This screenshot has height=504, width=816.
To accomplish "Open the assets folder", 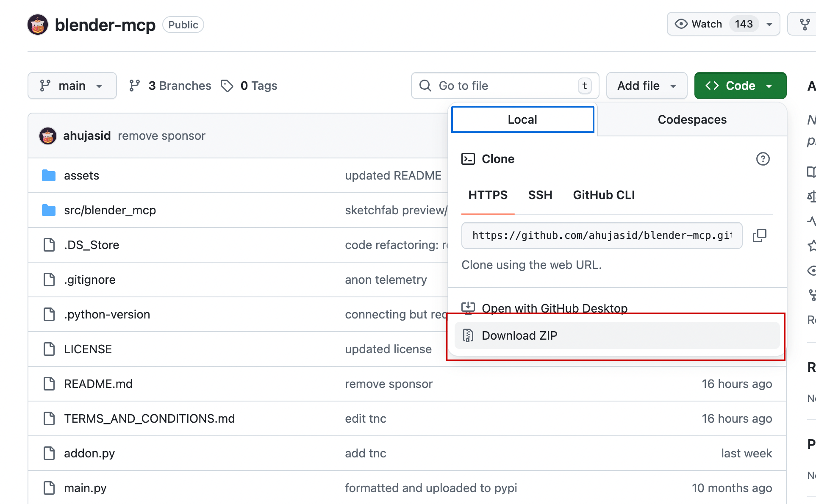I will pos(81,175).
